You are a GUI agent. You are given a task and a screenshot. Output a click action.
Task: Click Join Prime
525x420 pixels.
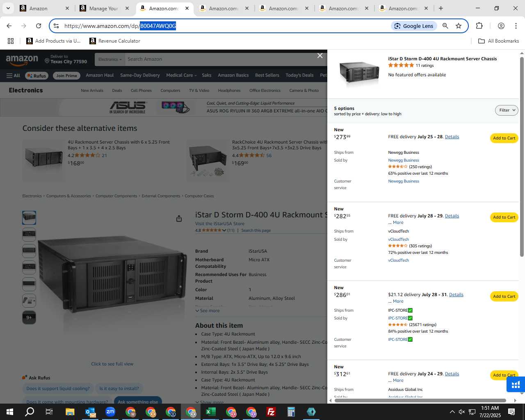click(x=66, y=75)
